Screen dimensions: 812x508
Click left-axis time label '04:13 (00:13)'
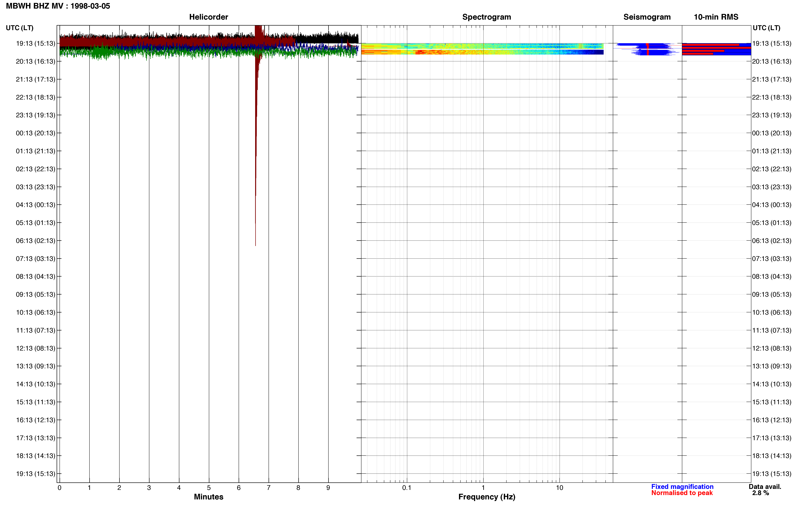pyautogui.click(x=35, y=205)
